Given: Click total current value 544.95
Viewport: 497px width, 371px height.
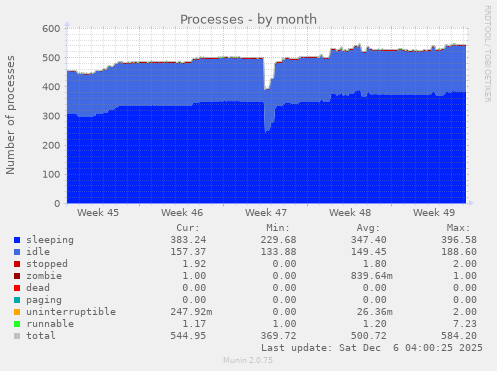Looking at the screenshot, I should [188, 336].
